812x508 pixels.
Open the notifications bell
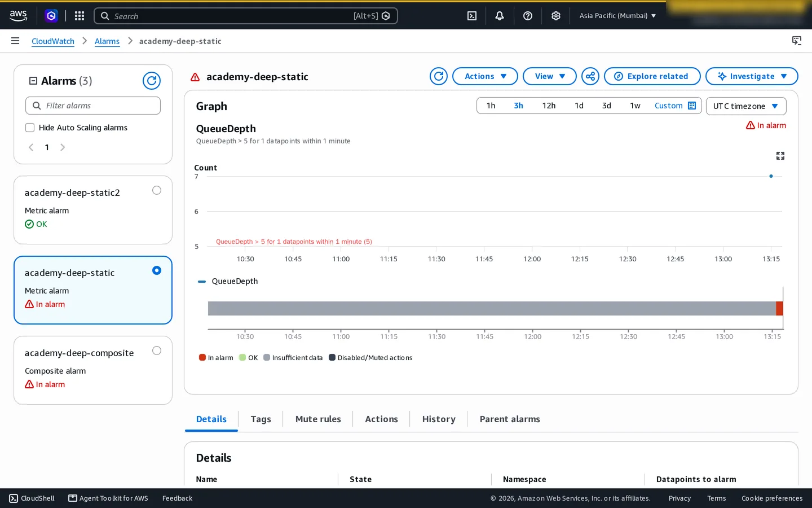coord(500,16)
